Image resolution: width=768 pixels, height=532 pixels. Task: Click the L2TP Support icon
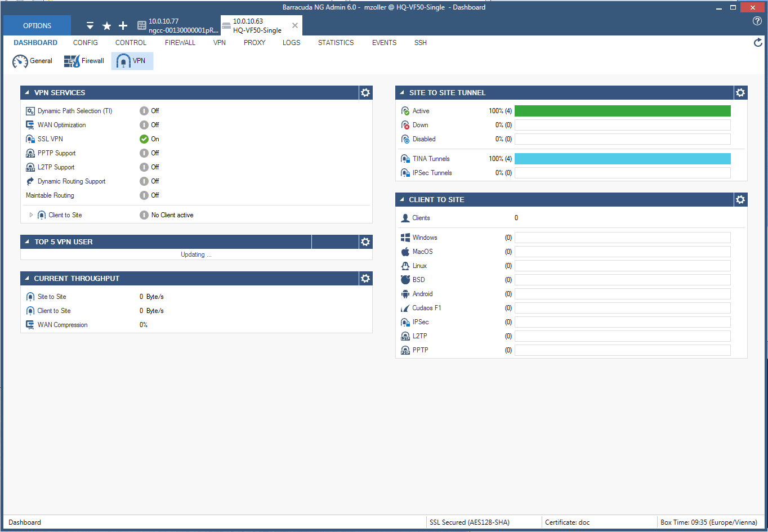30,167
